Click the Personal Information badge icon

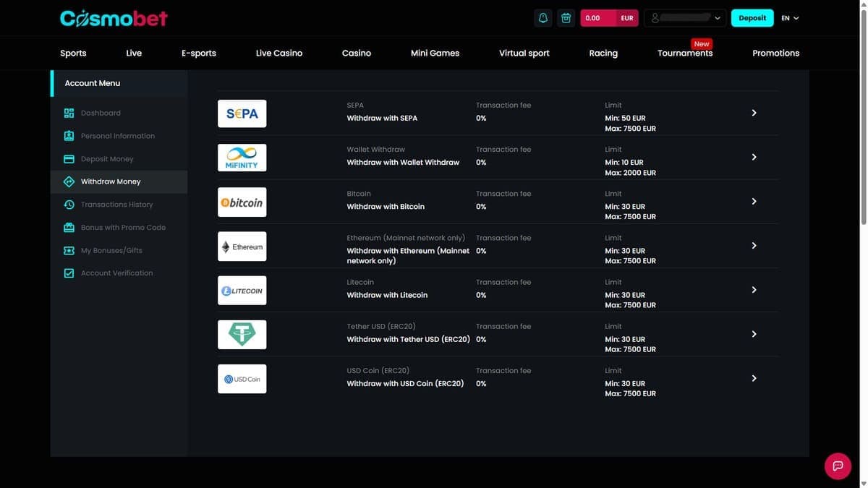click(69, 136)
